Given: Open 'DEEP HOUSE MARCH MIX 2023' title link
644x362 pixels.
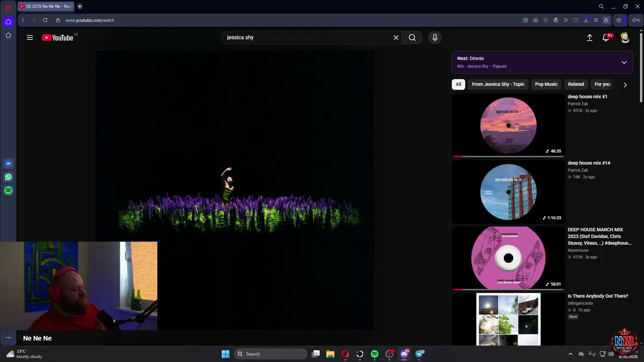Looking at the screenshot, I should tap(600, 236).
